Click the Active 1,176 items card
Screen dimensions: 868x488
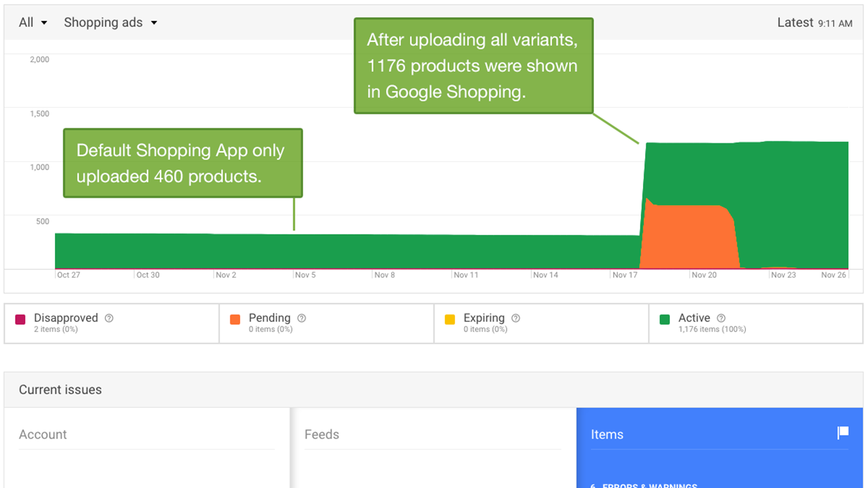[x=756, y=324]
